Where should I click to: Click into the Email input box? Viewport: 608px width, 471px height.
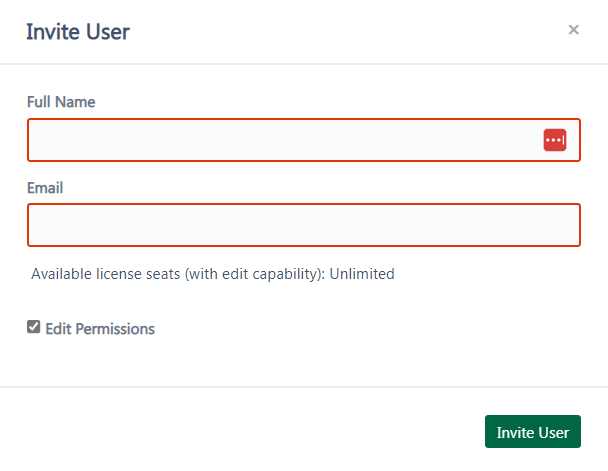[x=304, y=225]
